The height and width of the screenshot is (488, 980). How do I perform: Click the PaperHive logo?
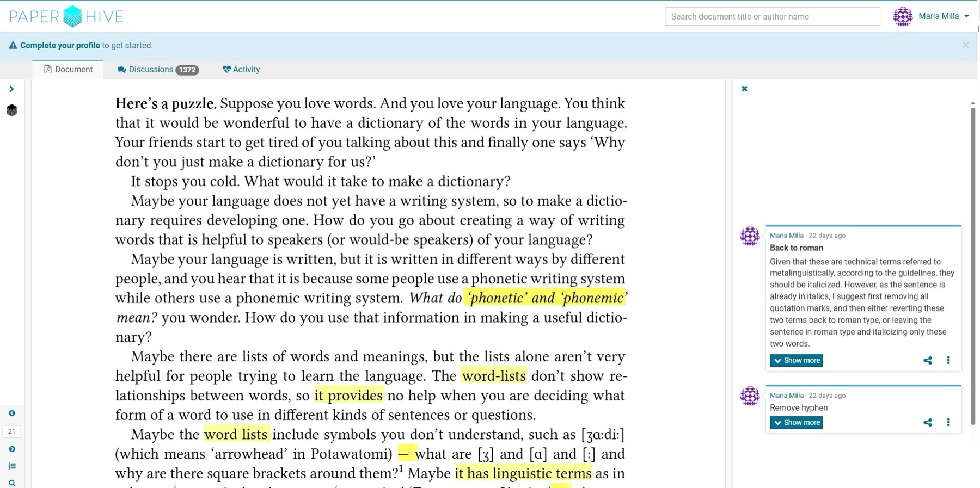click(x=66, y=16)
